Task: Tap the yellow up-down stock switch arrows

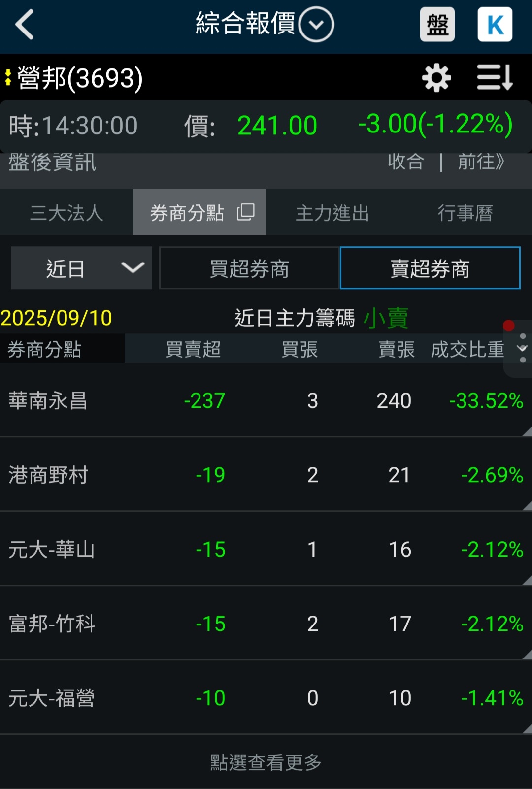Action: (8, 77)
